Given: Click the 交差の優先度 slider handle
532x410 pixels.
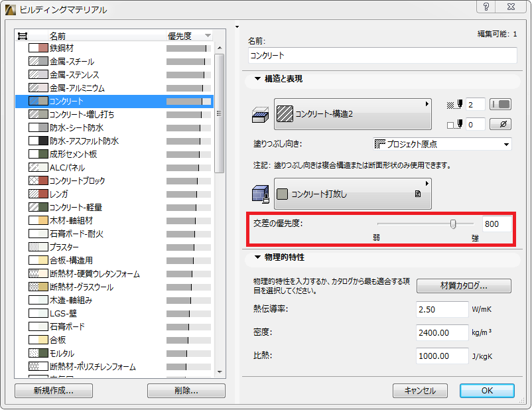Looking at the screenshot, I should [453, 224].
